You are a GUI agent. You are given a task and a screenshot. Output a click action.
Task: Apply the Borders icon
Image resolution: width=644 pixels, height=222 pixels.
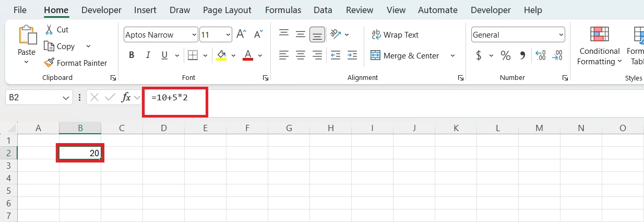(193, 55)
